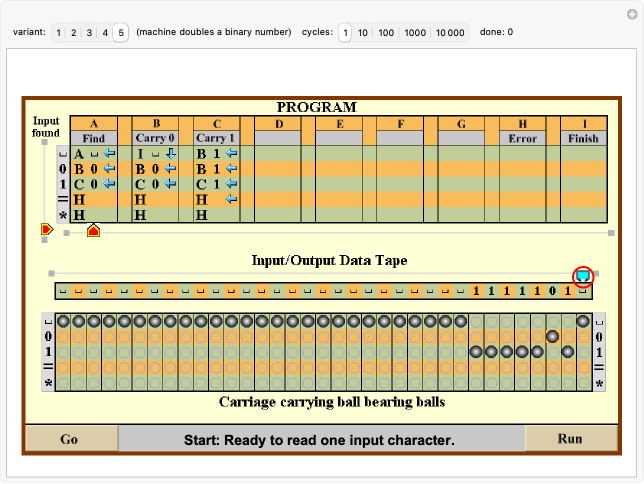Select variant 3

[x=90, y=32]
